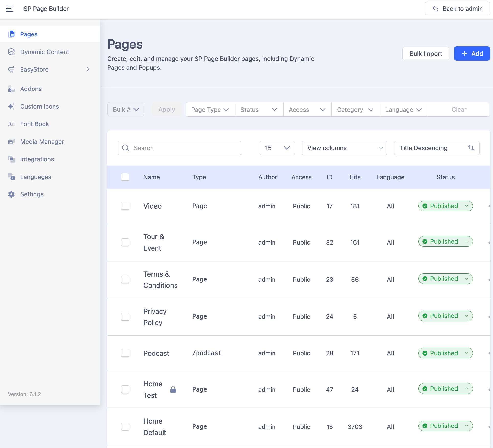Image resolution: width=493 pixels, height=448 pixels.
Task: Expand the EasyStore submenu chevron
Action: pos(88,69)
